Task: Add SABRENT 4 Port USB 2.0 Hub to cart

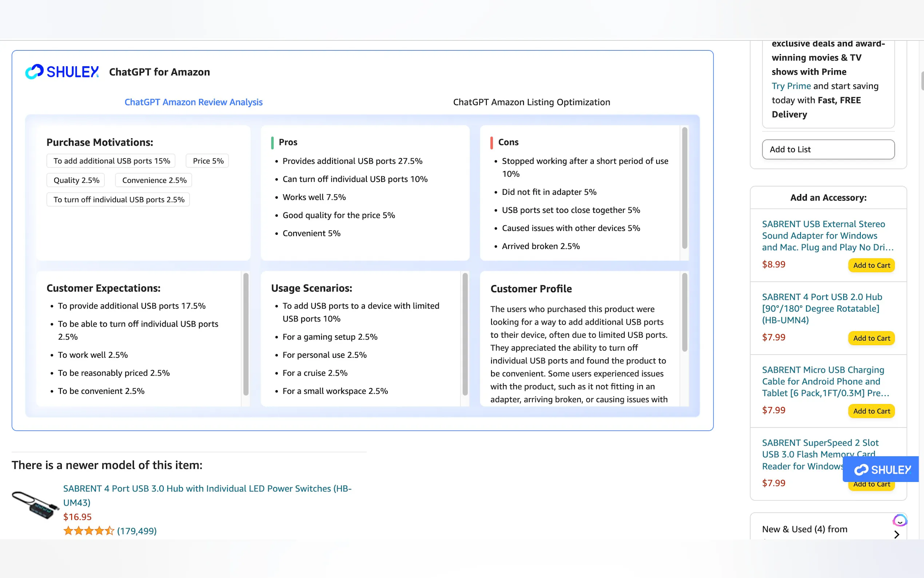Action: [x=871, y=338]
